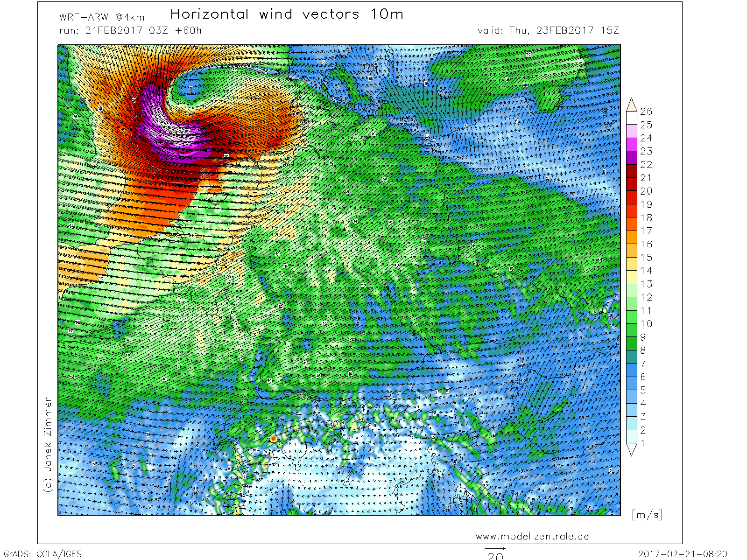Click the downward triangle below the color legend
The height and width of the screenshot is (560, 747).
pyautogui.click(x=632, y=449)
